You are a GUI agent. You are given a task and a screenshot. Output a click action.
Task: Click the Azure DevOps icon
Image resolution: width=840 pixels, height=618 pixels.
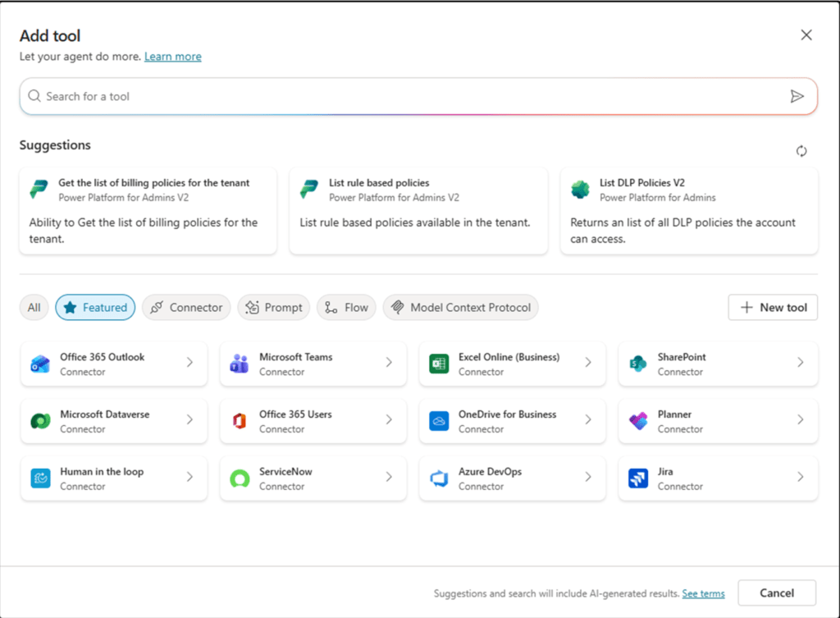439,478
